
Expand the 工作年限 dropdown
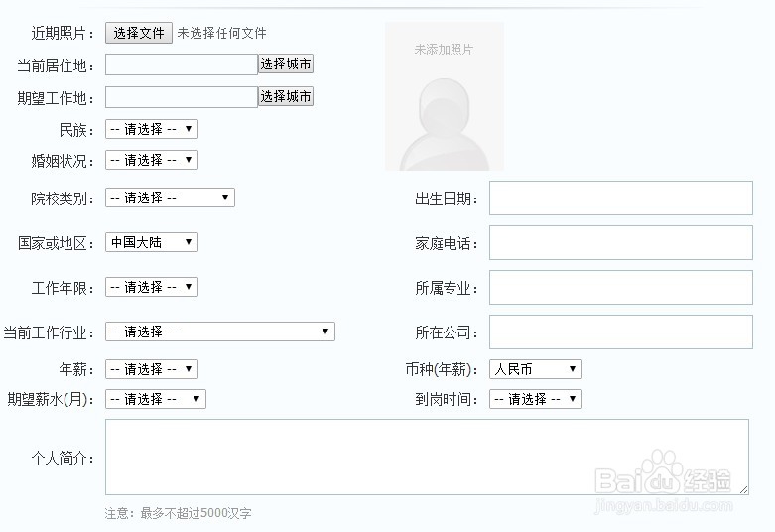tap(152, 287)
